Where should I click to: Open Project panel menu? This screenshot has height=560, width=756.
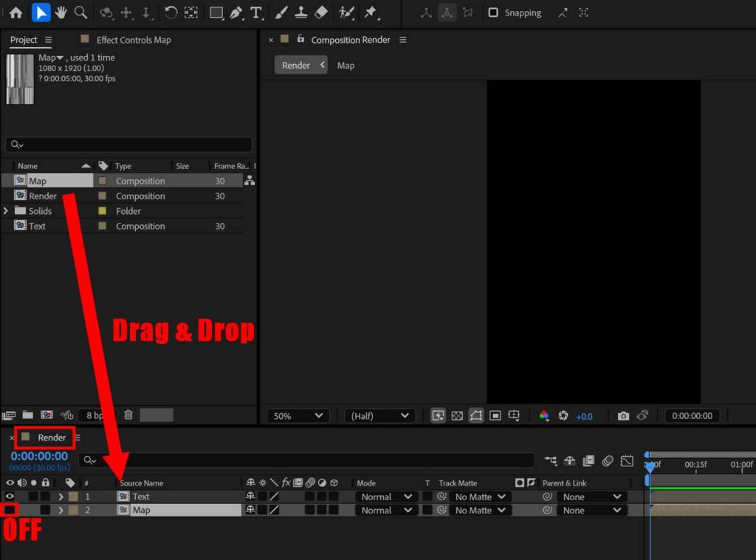[x=48, y=40]
